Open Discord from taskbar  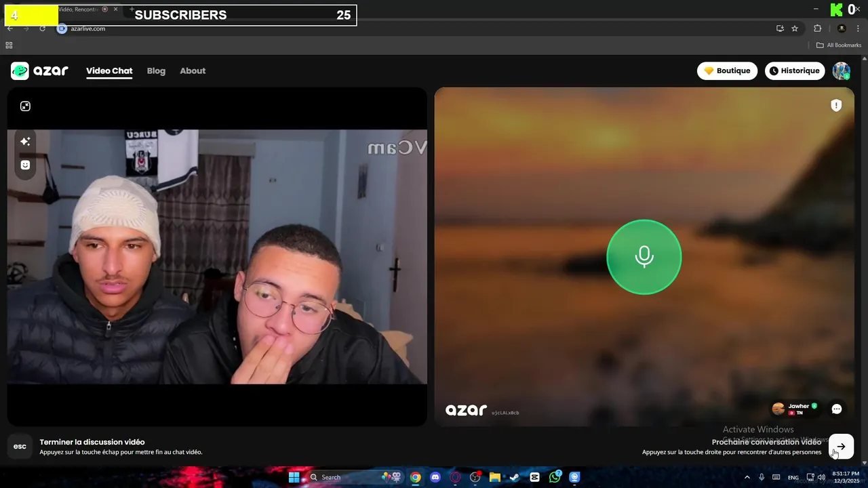click(435, 477)
